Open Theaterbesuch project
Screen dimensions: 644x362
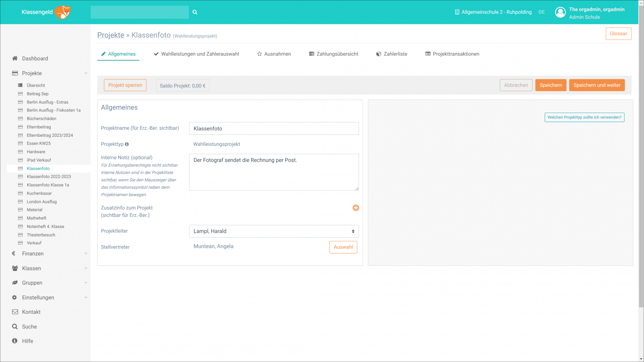pos(41,235)
